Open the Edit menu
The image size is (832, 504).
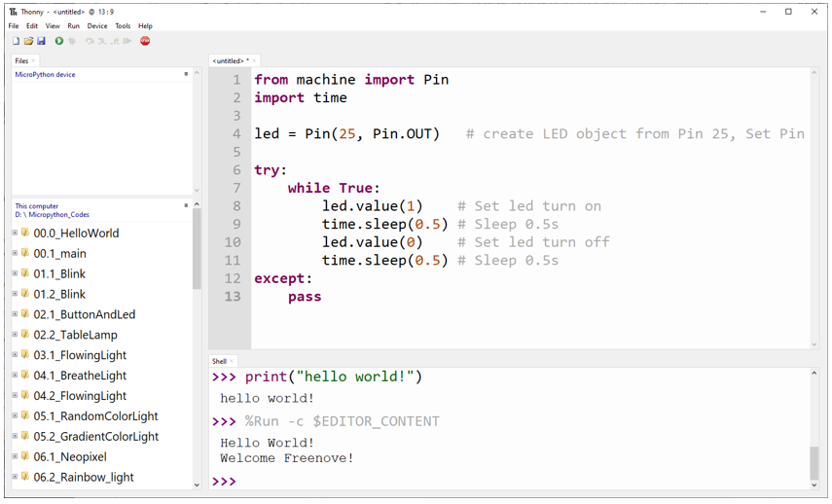click(x=32, y=26)
